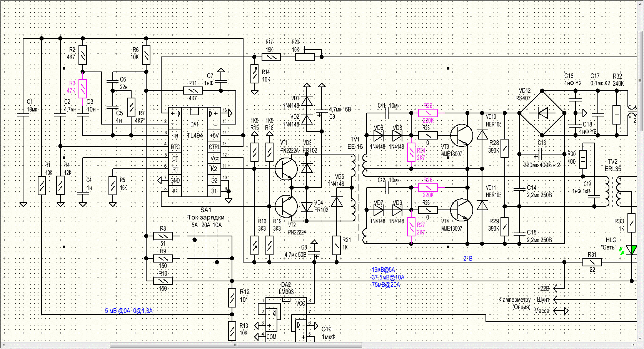This screenshot has width=644, height=349.
Task: Click the green HLG LED symbol
Action: click(x=631, y=250)
